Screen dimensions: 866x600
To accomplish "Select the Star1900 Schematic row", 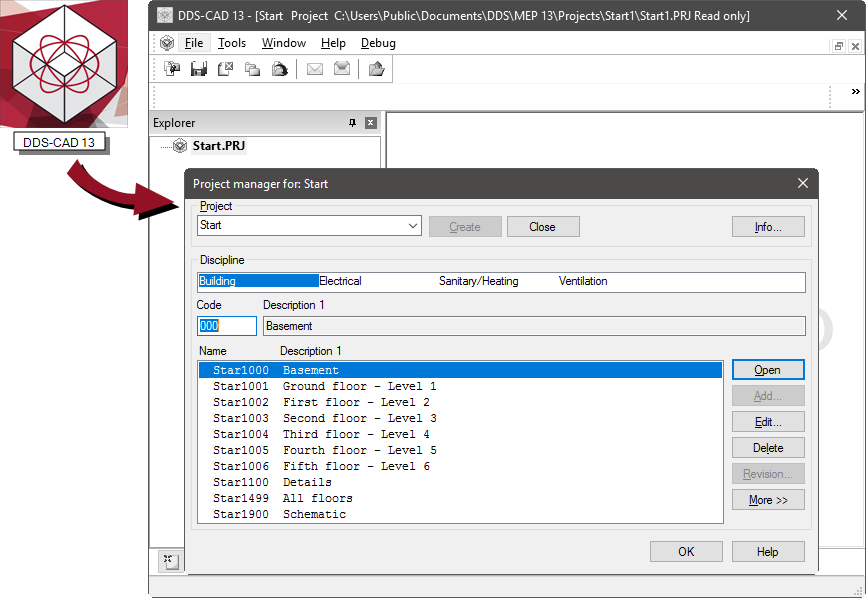I will click(460, 514).
